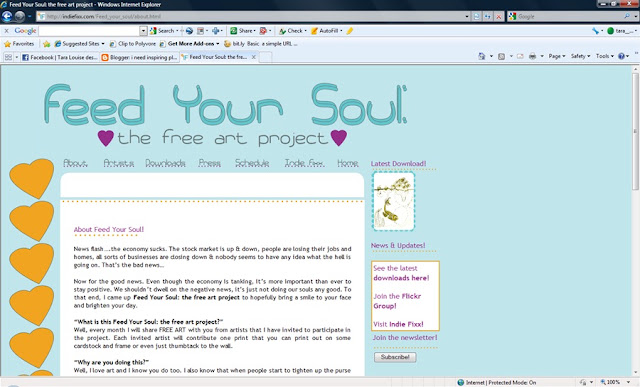Open Suggested Sites in favorites bar
The image size is (640, 387).
coord(80,44)
